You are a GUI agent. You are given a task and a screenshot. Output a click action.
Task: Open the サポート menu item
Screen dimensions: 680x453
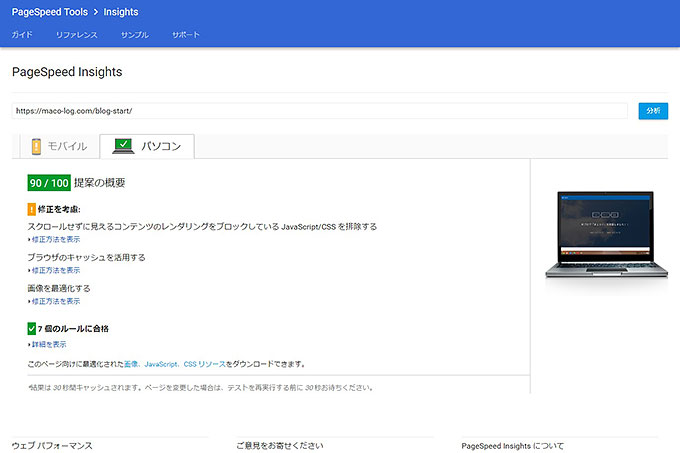tap(186, 35)
